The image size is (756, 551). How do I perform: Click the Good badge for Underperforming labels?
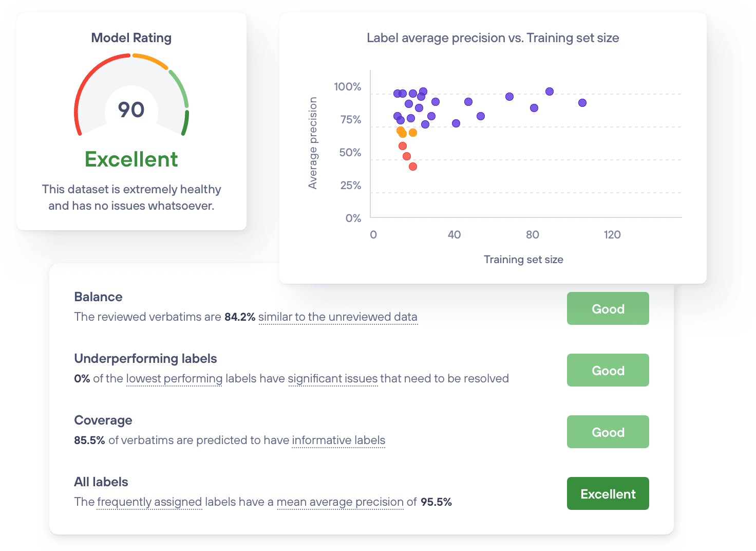tap(608, 370)
